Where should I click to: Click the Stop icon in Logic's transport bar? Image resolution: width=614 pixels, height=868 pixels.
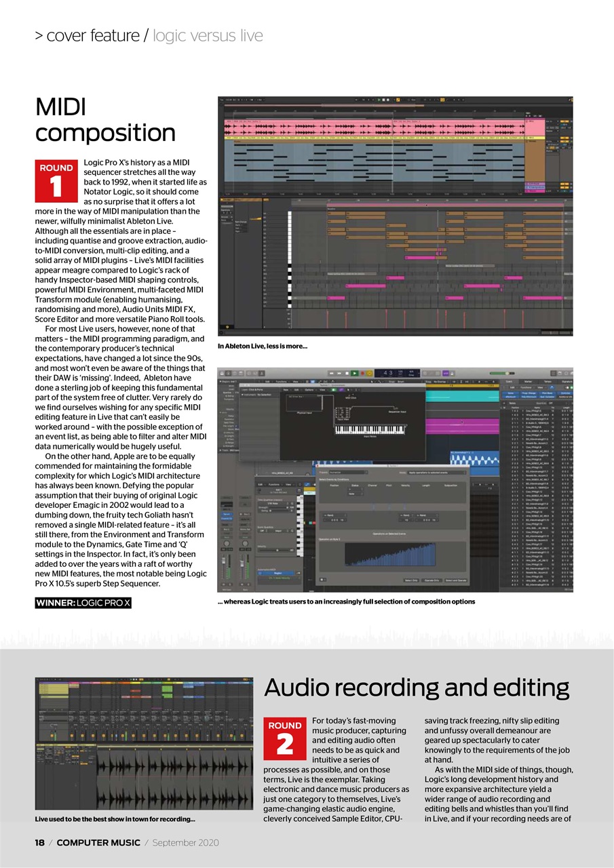pyautogui.click(x=346, y=373)
